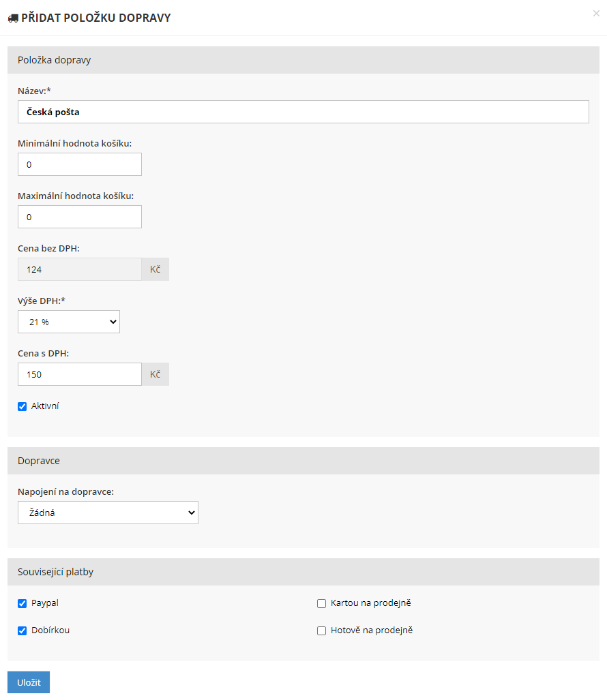Open the Výše DPH dropdown
This screenshot has width=607, height=700.
tap(69, 322)
